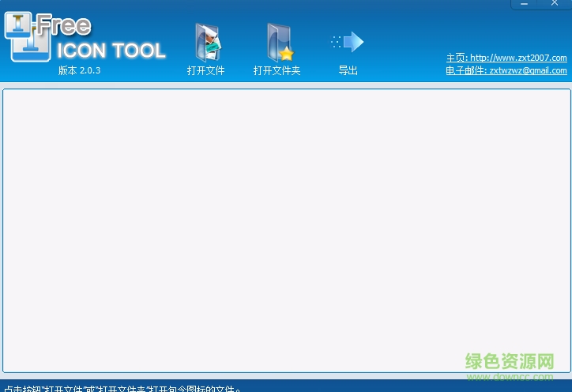Click the 主页 label text
The height and width of the screenshot is (392, 572).
pyautogui.click(x=456, y=58)
